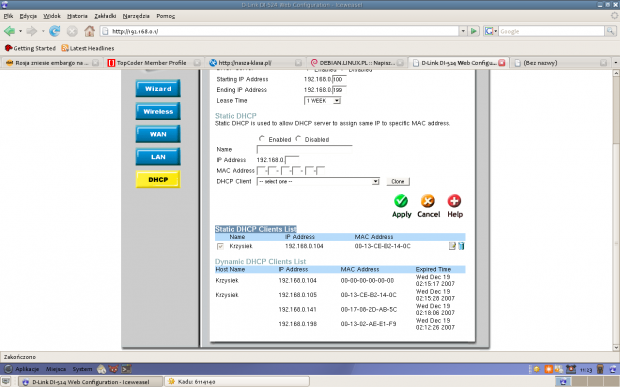The image size is (620, 387).
Task: Switch to the Rosja zniesie embargo tab
Action: tap(51, 63)
